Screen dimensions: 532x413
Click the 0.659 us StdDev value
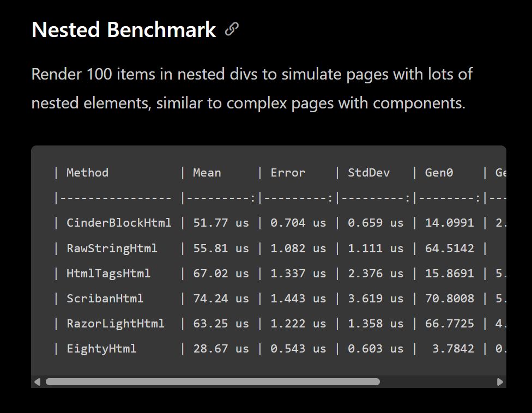point(376,223)
